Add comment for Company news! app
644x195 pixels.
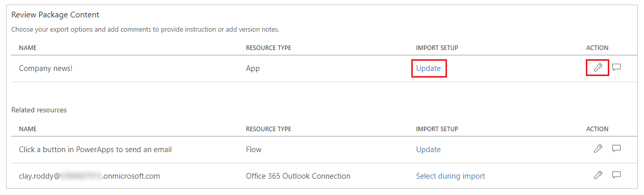pyautogui.click(x=616, y=67)
